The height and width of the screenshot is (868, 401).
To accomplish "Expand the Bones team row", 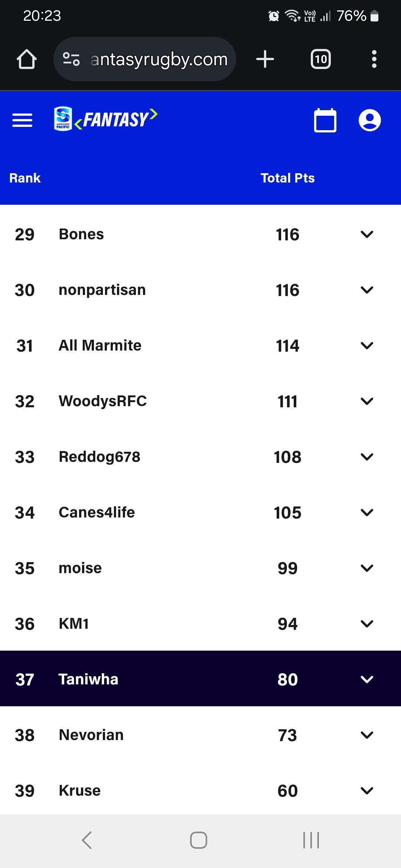I will click(x=367, y=234).
